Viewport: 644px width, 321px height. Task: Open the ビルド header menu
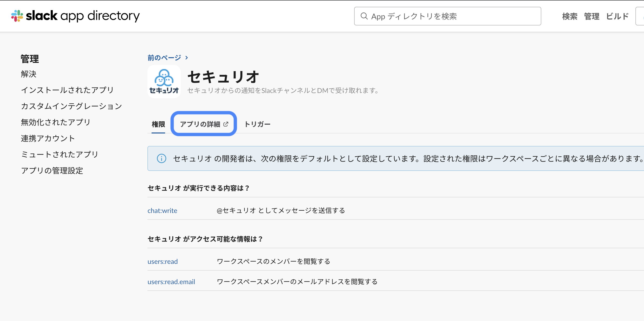[x=617, y=16]
